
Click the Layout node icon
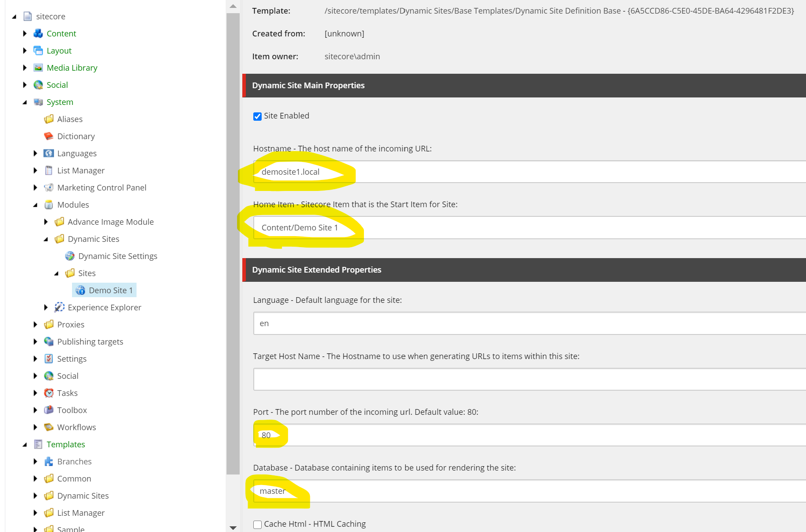38,50
